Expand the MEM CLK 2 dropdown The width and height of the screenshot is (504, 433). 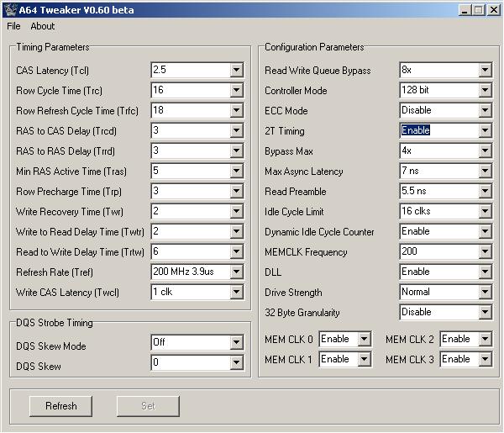485,339
